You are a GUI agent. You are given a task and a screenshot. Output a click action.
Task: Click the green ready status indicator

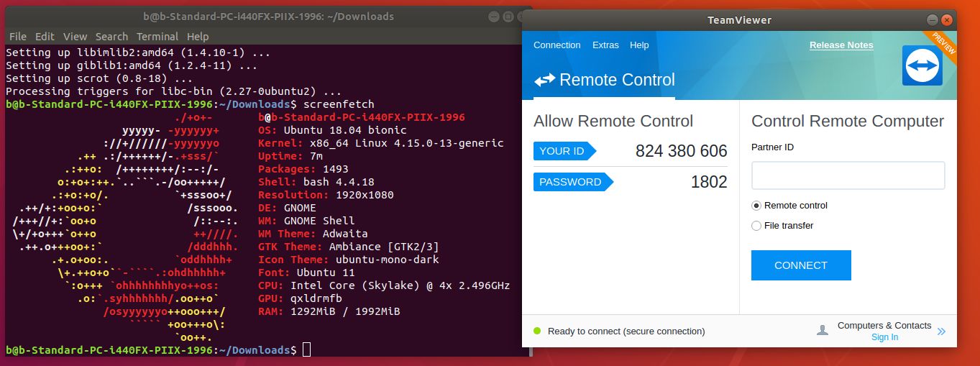[x=536, y=331]
